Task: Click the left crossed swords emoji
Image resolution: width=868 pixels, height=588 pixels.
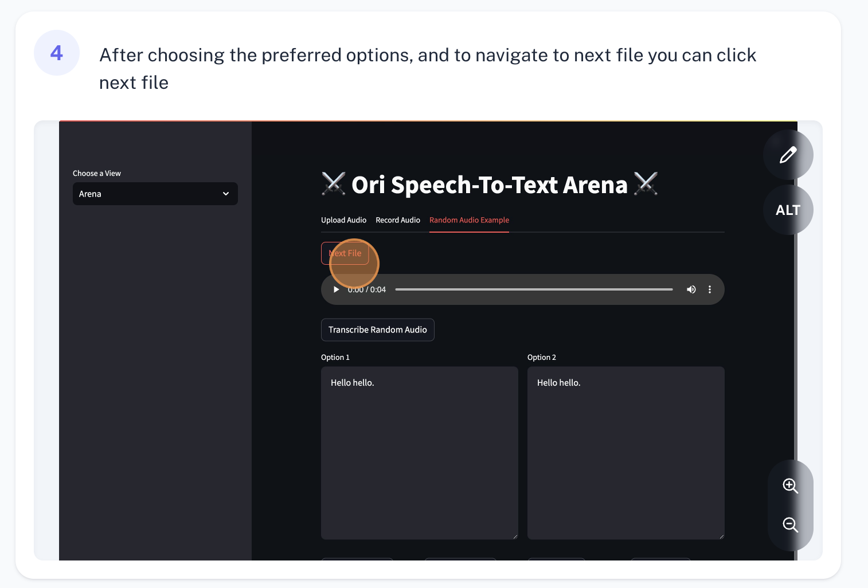Action: [334, 184]
